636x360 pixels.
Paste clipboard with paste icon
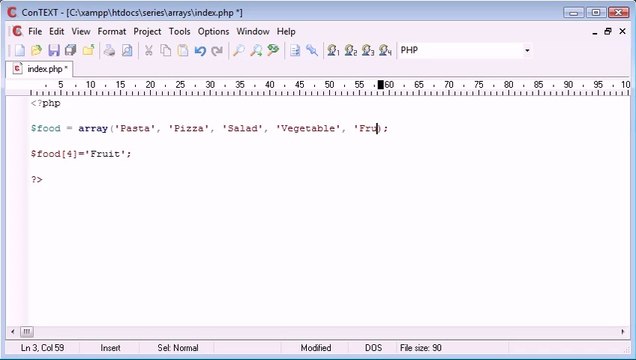point(183,50)
